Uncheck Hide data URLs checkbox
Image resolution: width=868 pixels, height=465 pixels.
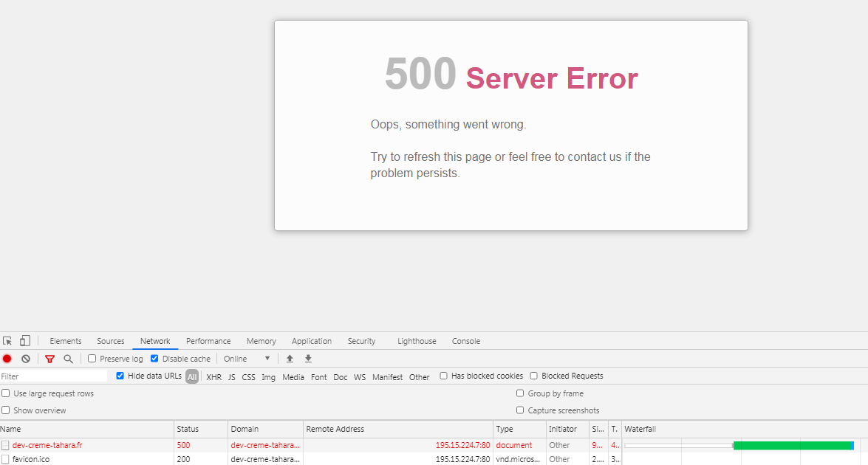coord(120,376)
